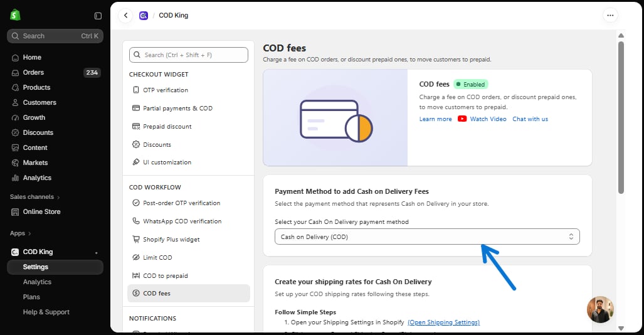Click the Enabled status badge
This screenshot has width=644, height=335.
[471, 84]
